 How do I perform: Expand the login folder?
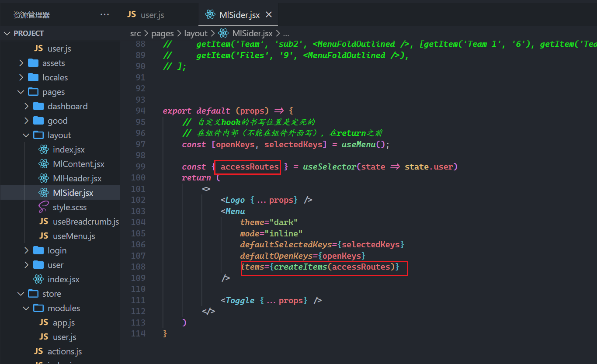pyautogui.click(x=27, y=251)
